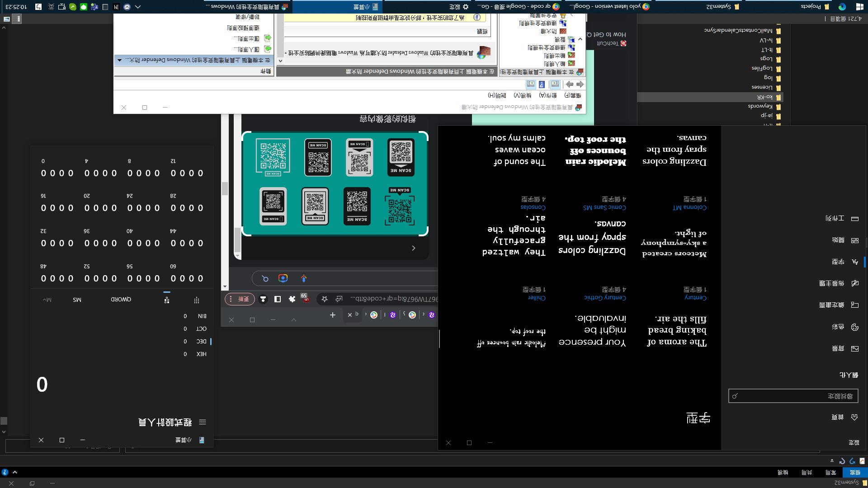Show next related images arrow in Chrome
This screenshot has height=488, width=868.
point(413,248)
